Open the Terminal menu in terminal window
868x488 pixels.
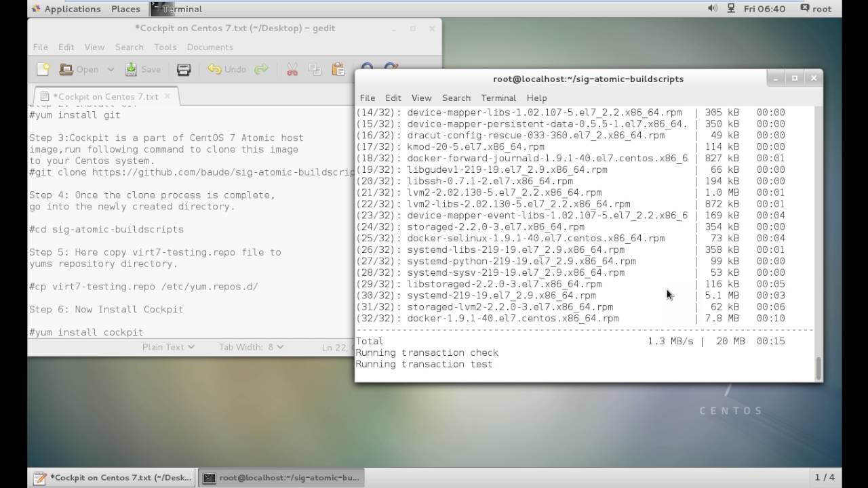pyautogui.click(x=498, y=98)
